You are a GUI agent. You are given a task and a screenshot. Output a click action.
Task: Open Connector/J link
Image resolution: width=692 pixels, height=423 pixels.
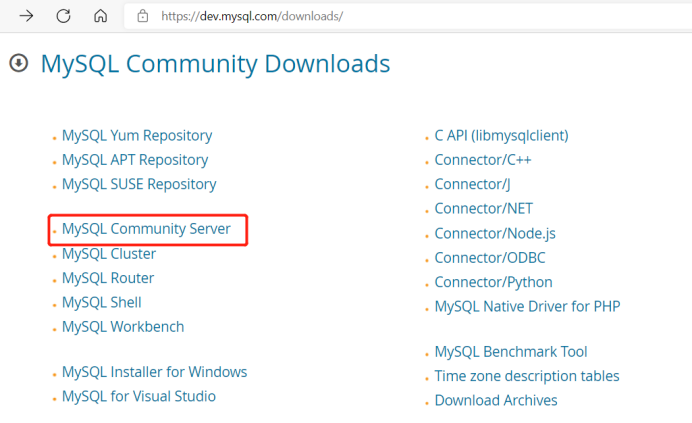[x=472, y=184]
